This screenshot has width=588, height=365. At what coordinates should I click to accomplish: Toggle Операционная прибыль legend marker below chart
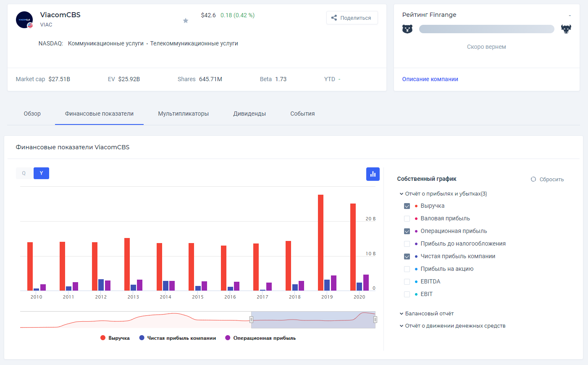pyautogui.click(x=228, y=338)
